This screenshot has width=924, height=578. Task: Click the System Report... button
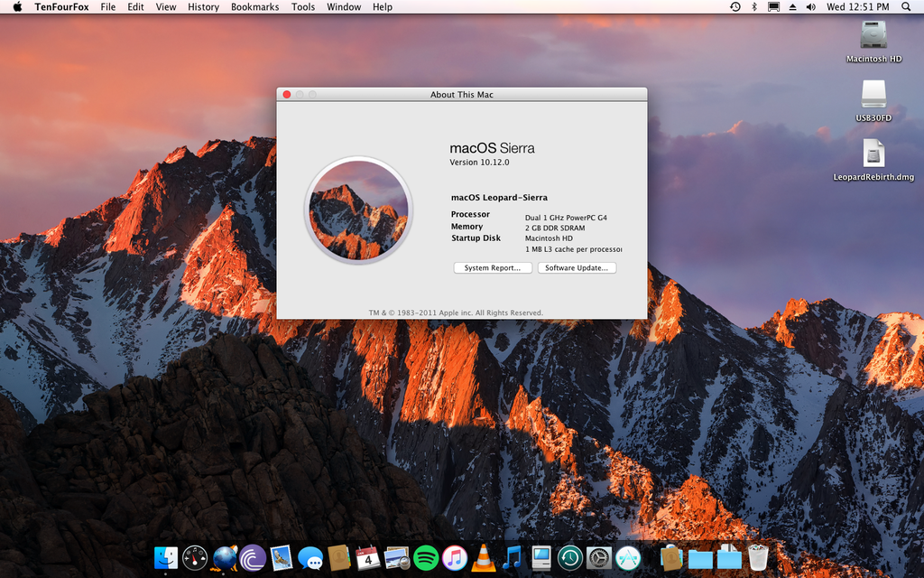coord(493,267)
